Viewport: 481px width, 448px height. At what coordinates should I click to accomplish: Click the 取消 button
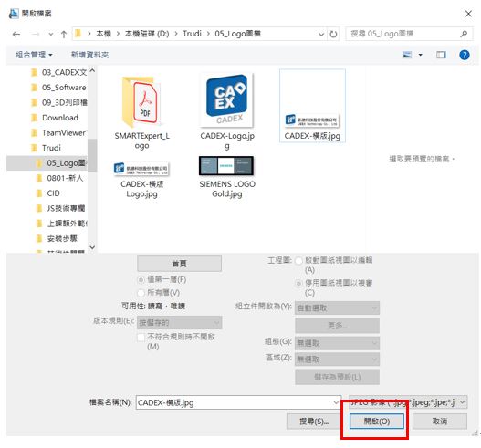(x=440, y=422)
